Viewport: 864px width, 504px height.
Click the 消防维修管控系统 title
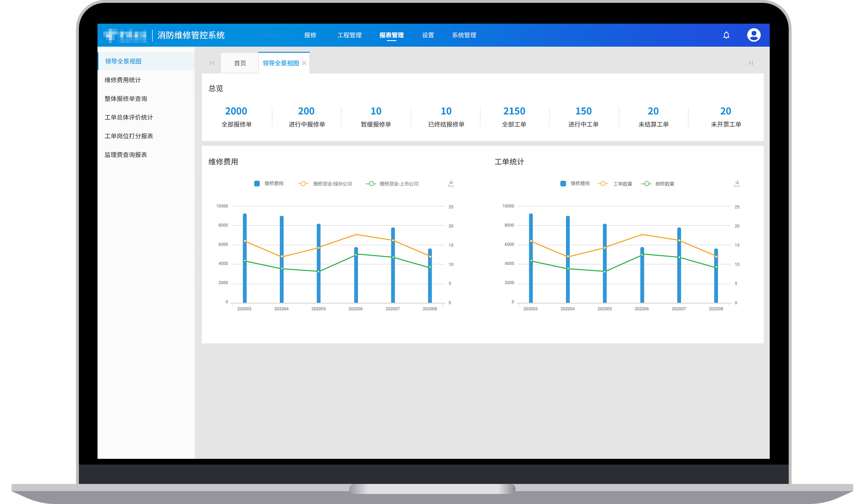click(x=191, y=35)
